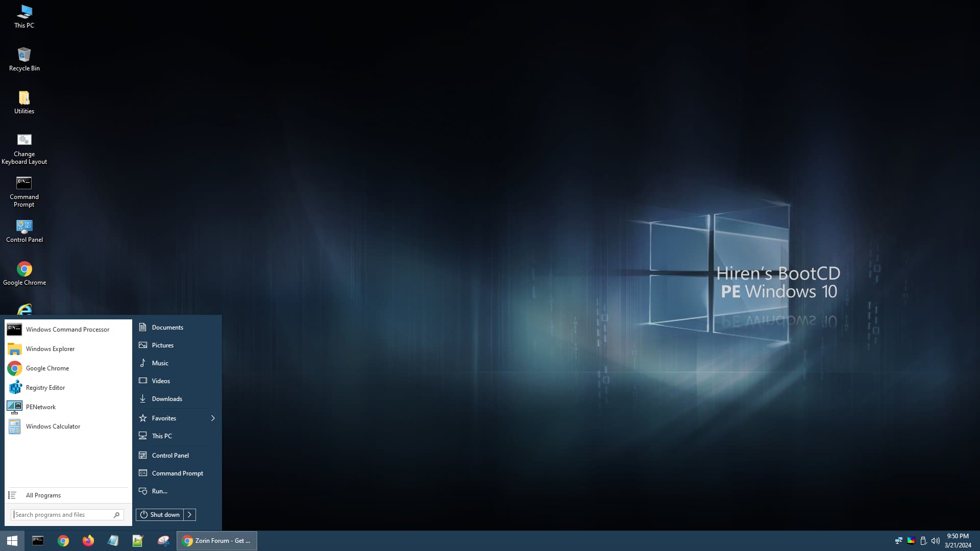The height and width of the screenshot is (551, 980).
Task: Open Command Prompt in Start menu right column
Action: click(x=177, y=473)
